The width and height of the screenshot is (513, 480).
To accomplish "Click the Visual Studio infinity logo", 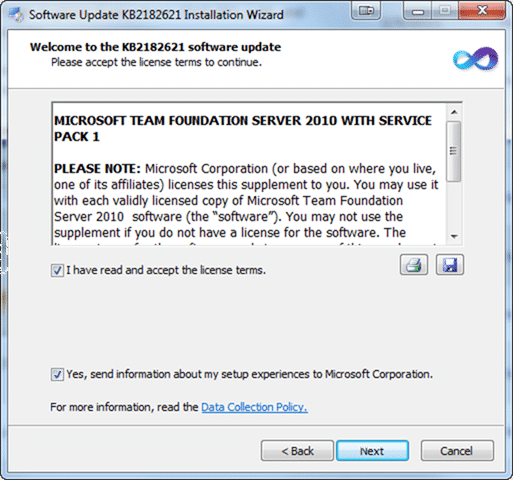I will point(475,59).
